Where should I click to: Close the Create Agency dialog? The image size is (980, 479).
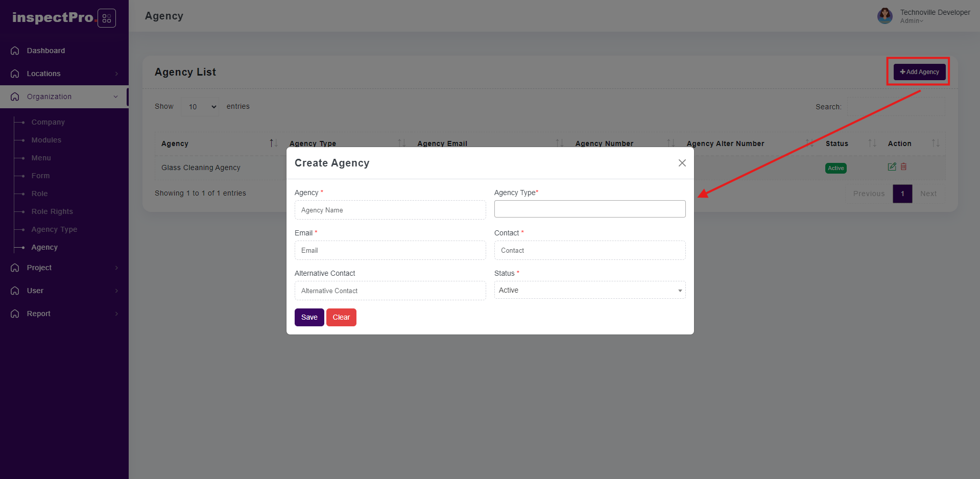(x=682, y=163)
